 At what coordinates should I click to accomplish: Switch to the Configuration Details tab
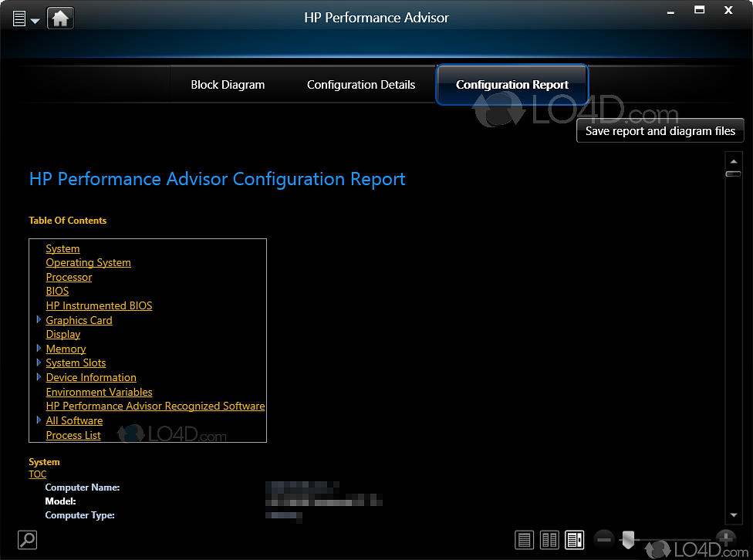(x=361, y=85)
